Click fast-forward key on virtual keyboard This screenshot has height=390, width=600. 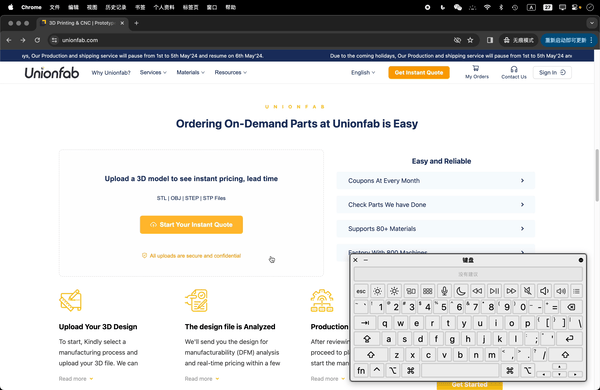tap(511, 291)
